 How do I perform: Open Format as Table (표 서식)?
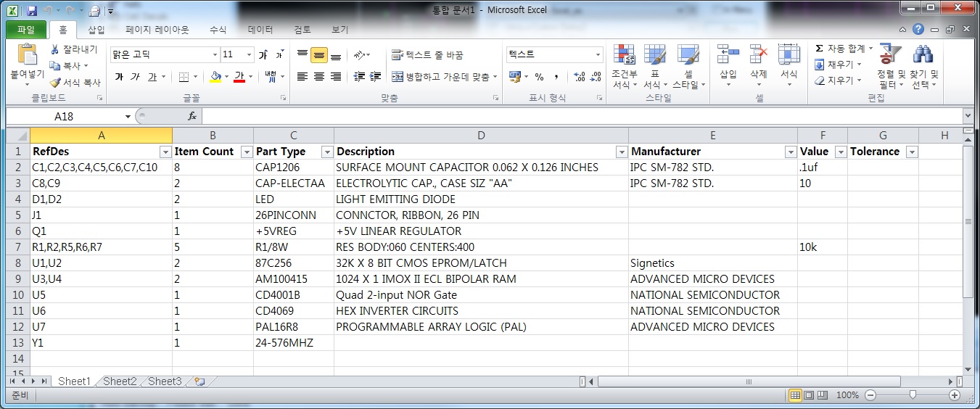(x=654, y=66)
